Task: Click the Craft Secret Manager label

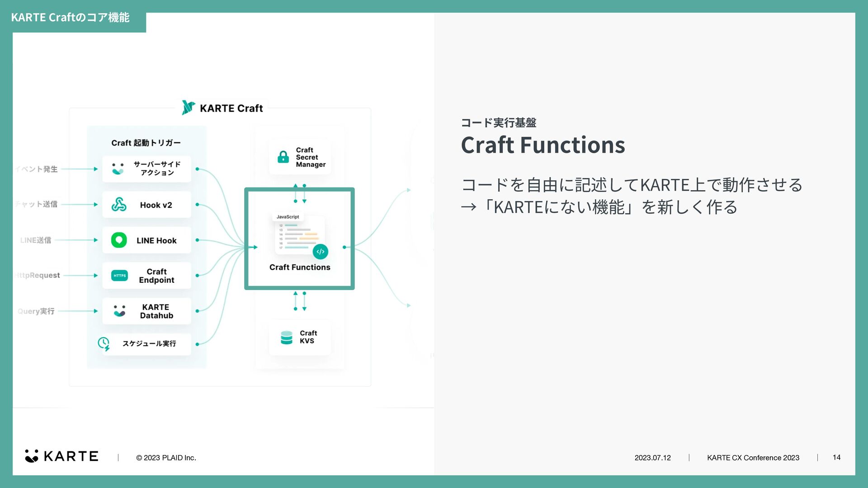Action: coord(311,157)
